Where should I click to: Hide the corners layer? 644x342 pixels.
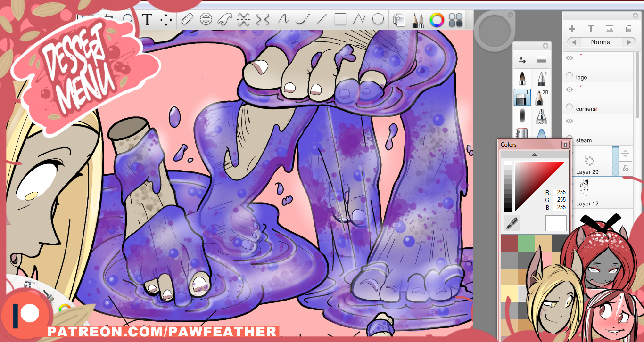pyautogui.click(x=570, y=90)
